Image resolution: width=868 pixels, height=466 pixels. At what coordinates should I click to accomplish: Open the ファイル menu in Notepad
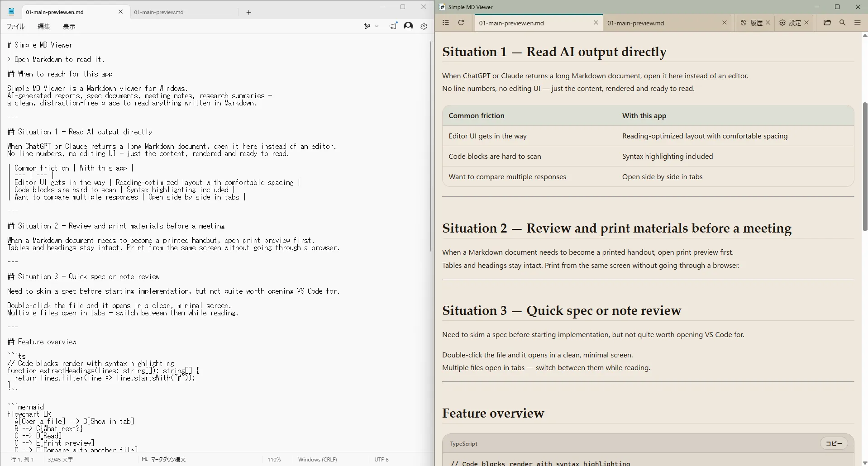(x=15, y=26)
